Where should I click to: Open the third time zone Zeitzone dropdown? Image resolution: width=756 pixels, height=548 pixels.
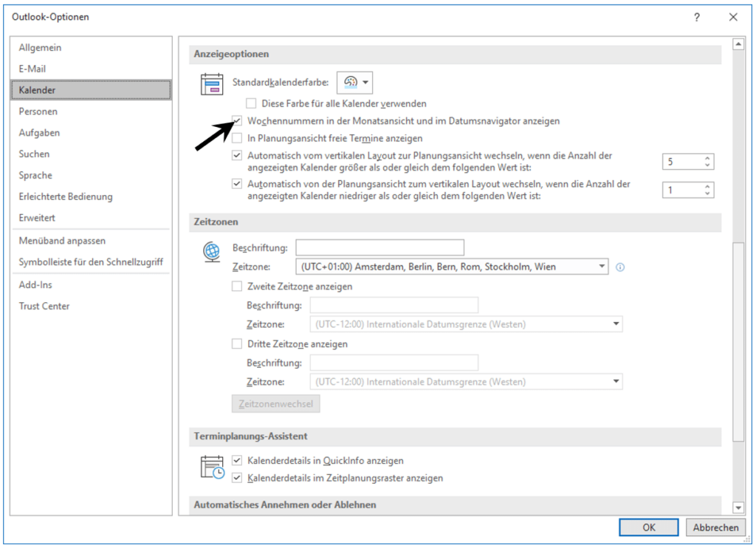[466, 382]
